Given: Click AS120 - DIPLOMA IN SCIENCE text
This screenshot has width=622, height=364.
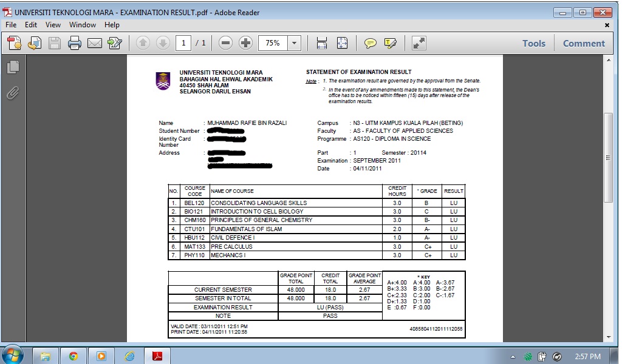Looking at the screenshot, I should click(392, 139).
